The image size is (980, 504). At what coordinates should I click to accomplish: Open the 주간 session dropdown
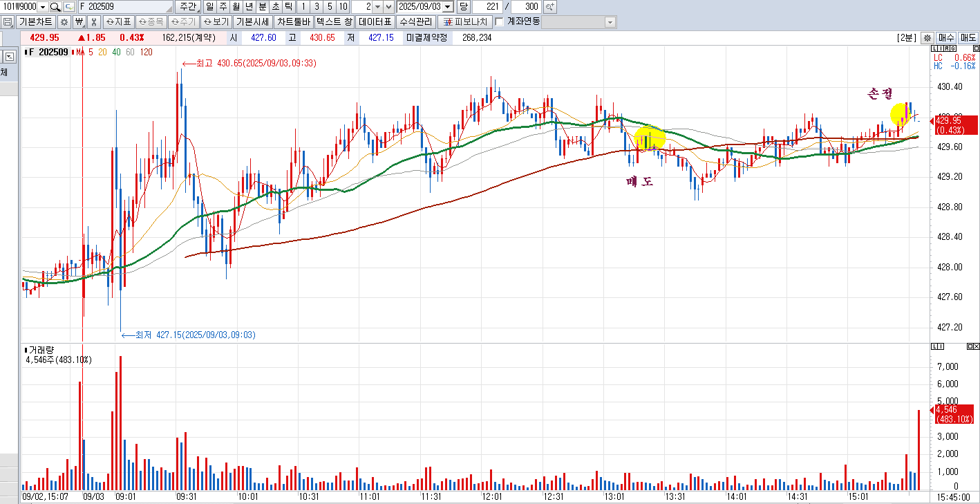[x=187, y=7]
